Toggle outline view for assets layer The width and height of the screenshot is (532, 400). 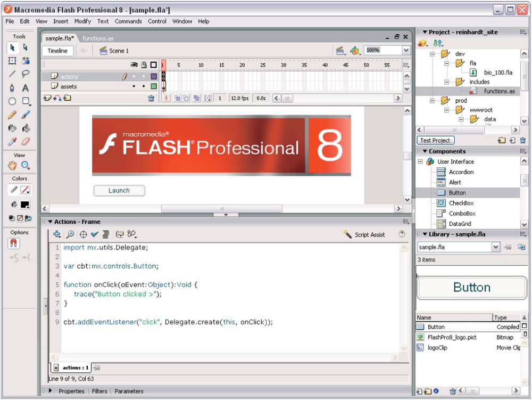coord(153,86)
